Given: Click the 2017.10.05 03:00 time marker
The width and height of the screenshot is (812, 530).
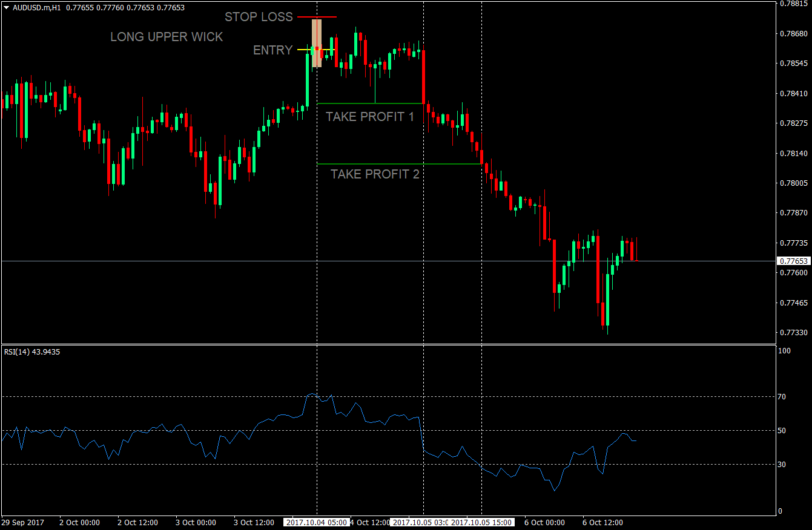Looking at the screenshot, I should pos(420,522).
